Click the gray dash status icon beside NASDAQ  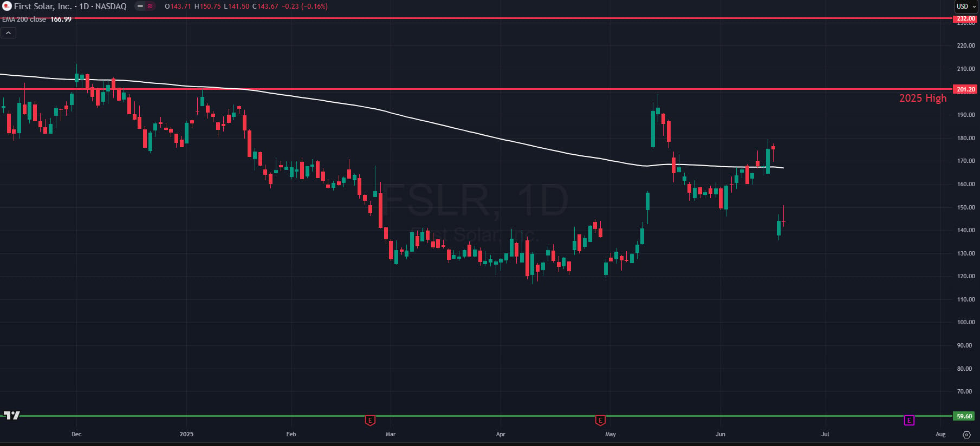pos(140,6)
